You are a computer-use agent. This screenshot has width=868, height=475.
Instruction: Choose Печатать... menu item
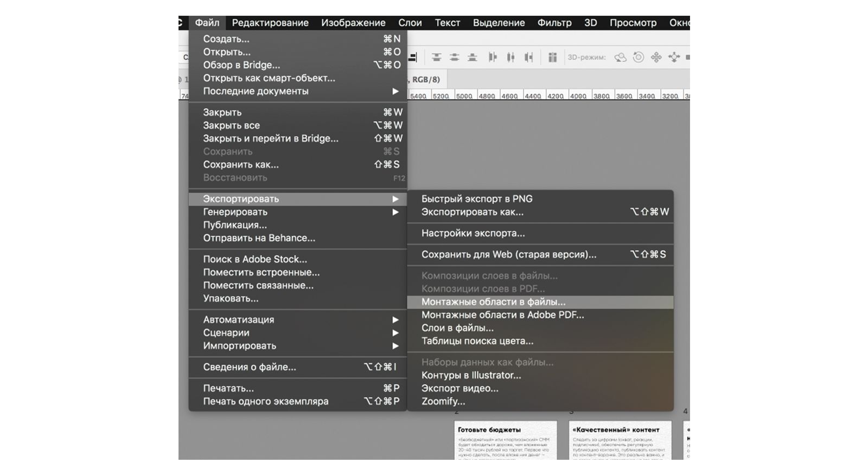tap(298, 388)
